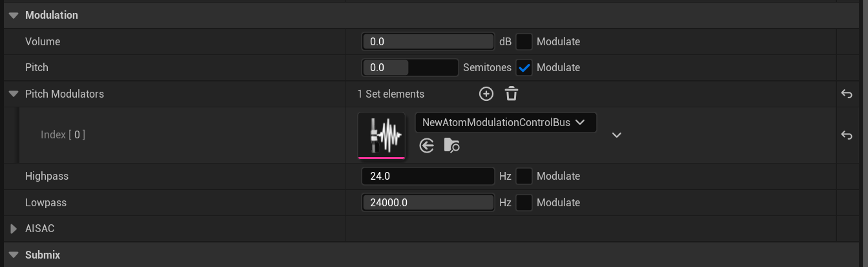Uncheck the Pitch Modulate checkbox
The image size is (868, 267).
(x=524, y=67)
